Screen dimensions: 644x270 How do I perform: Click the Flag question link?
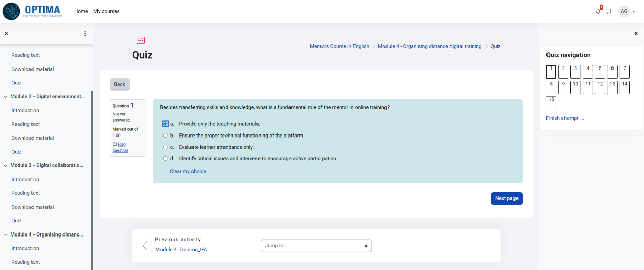[120, 147]
